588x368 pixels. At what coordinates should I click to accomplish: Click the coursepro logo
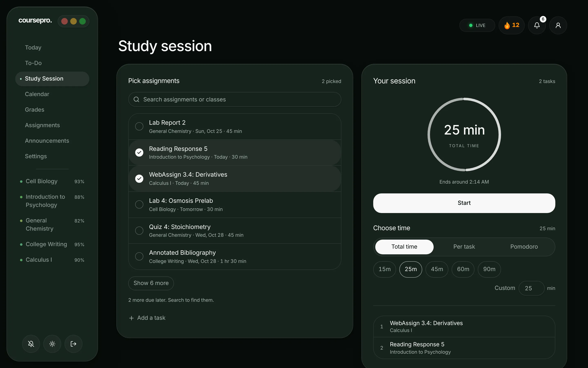[35, 20]
